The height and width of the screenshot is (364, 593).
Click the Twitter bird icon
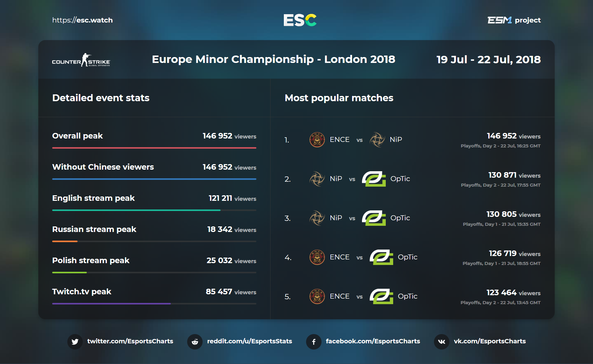75,341
